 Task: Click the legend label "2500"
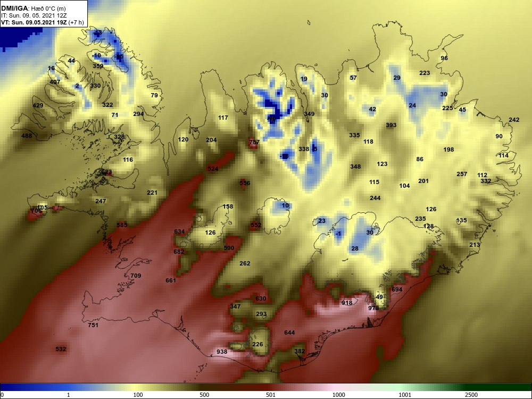[x=471, y=395]
